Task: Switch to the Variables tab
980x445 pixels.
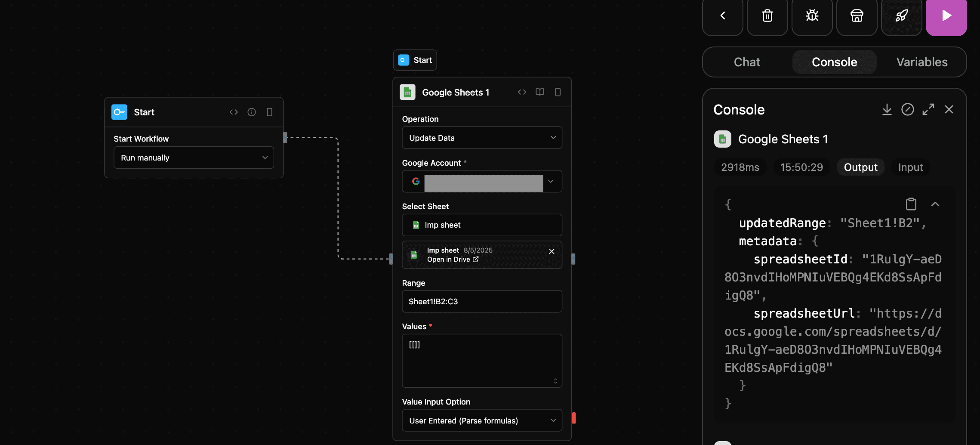Action: (x=922, y=62)
